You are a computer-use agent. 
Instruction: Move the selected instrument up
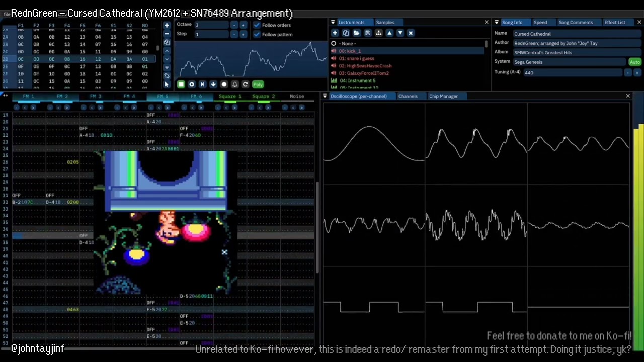coord(389,33)
